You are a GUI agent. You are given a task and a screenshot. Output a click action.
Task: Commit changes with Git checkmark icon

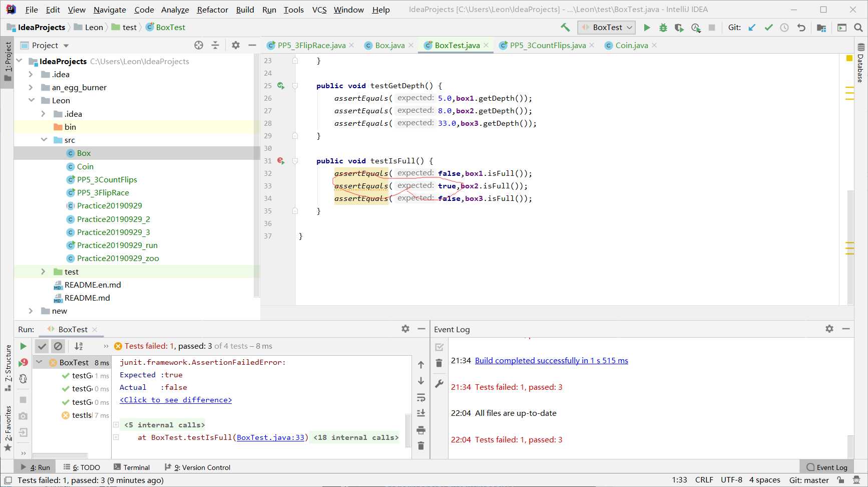768,28
